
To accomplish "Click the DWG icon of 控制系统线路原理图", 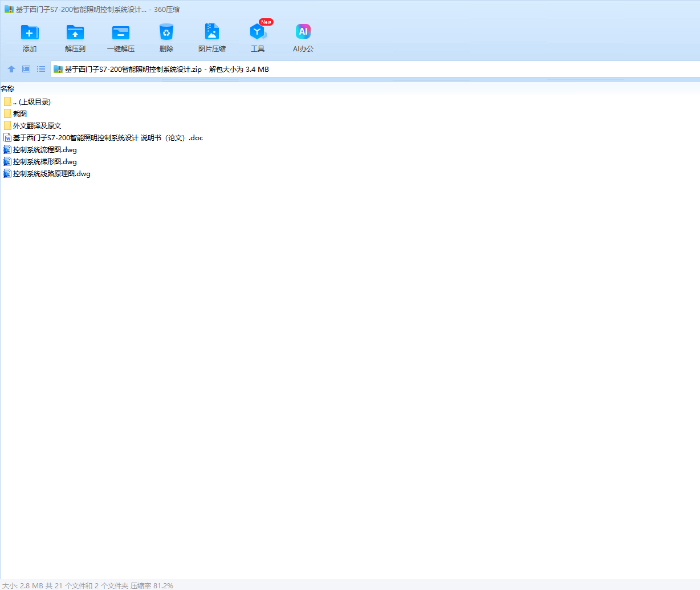I will (7, 173).
